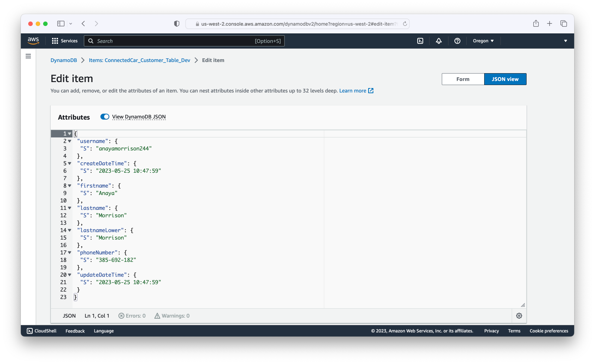Open the Learn more link

point(353,91)
